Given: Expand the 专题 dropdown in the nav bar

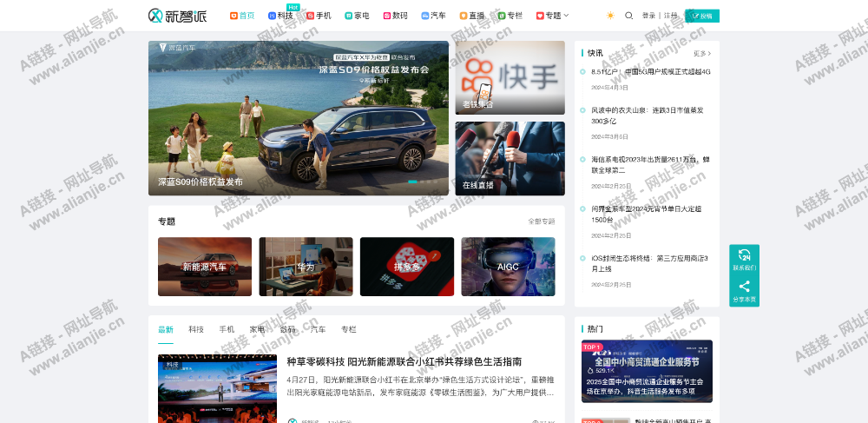Looking at the screenshot, I should click(x=552, y=16).
